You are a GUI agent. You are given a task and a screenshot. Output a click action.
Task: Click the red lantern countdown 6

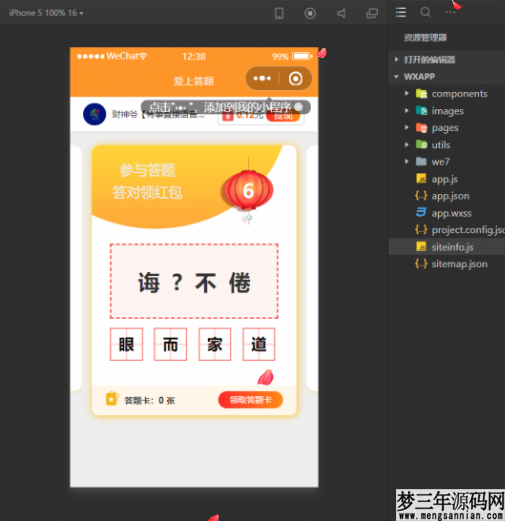pyautogui.click(x=248, y=190)
